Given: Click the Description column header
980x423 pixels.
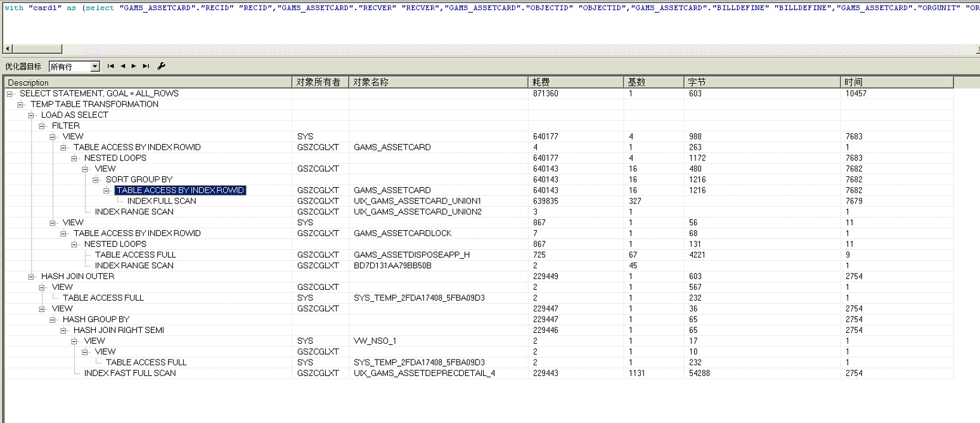Looking at the screenshot, I should coord(148,82).
